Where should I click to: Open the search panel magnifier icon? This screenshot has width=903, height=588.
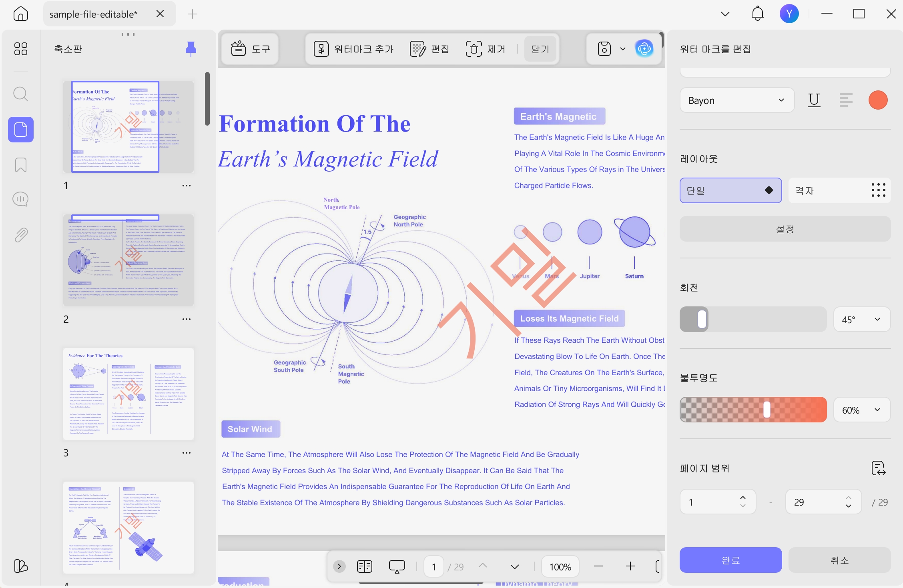(20, 94)
